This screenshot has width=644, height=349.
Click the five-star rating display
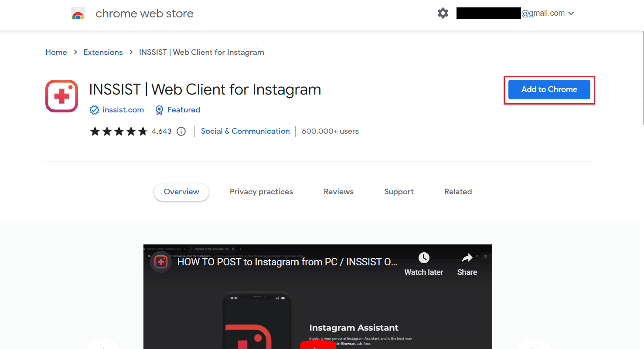[119, 131]
